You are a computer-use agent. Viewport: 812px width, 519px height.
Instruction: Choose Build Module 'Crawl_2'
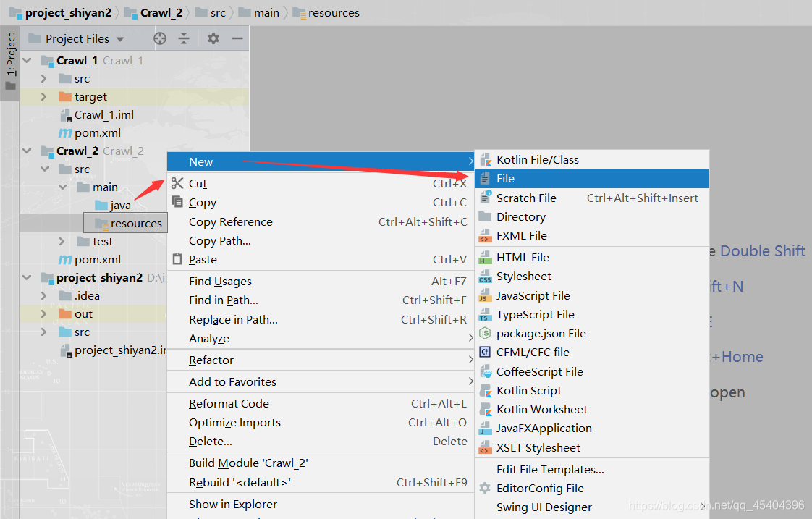tap(321, 463)
